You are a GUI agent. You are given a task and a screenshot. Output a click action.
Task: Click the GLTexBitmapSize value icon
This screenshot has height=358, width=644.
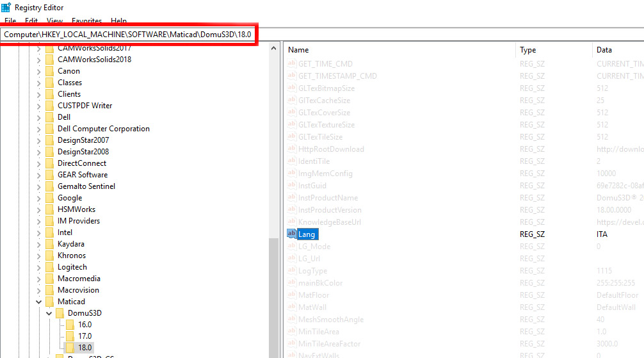click(292, 88)
